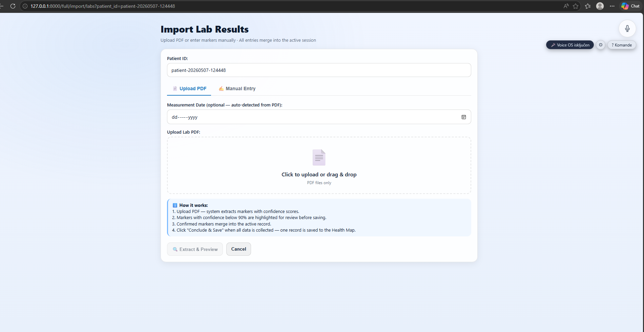644x332 pixels.
Task: Open the browser profile avatar
Action: point(600,6)
